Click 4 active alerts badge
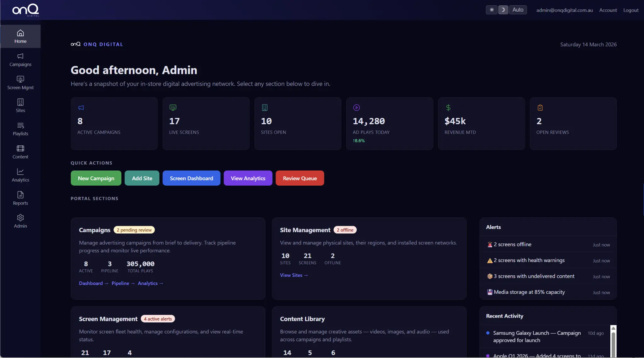The height and width of the screenshot is (358, 644). click(158, 319)
